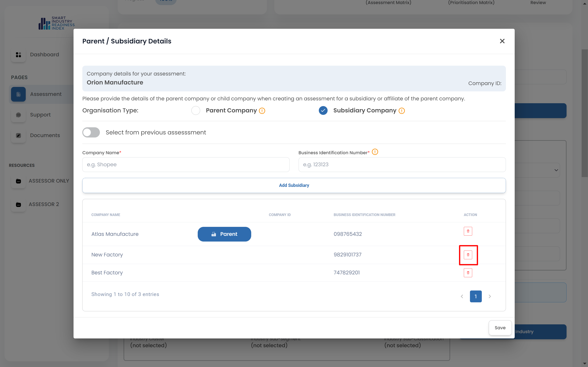Viewport: 588px width, 367px height.
Task: Close the Parent / Subsidiary Details dialog
Action: 502,41
